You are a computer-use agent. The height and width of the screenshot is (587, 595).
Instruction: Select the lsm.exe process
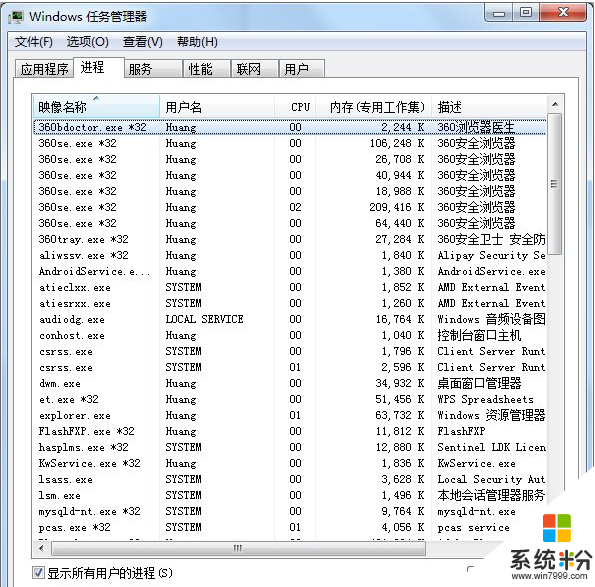(290, 495)
